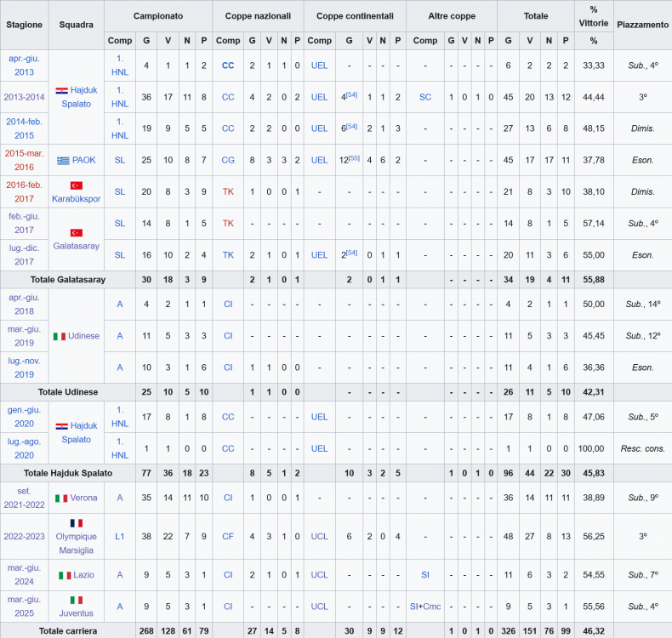Open the lug.-dic. 2017 season link

(x=24, y=255)
